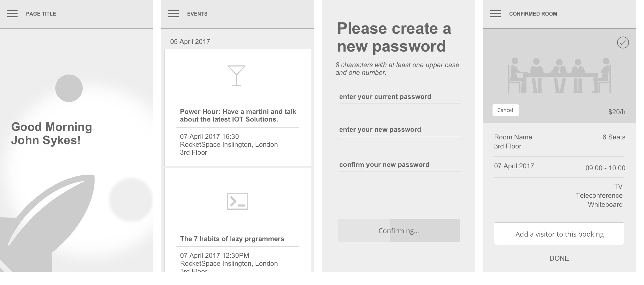644x285 pixels.
Task: Tap the martini glass event icon
Action: click(236, 76)
